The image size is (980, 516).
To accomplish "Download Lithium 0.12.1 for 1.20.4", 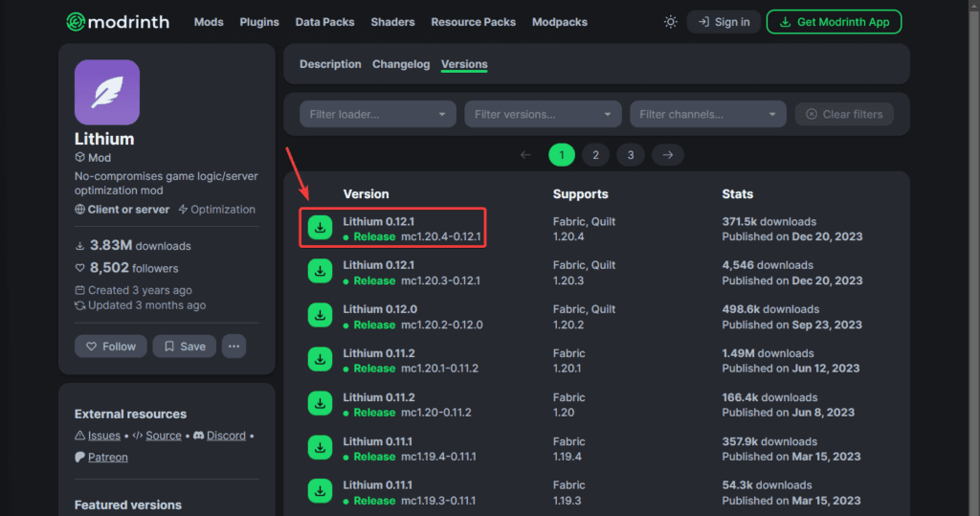I will (x=321, y=228).
